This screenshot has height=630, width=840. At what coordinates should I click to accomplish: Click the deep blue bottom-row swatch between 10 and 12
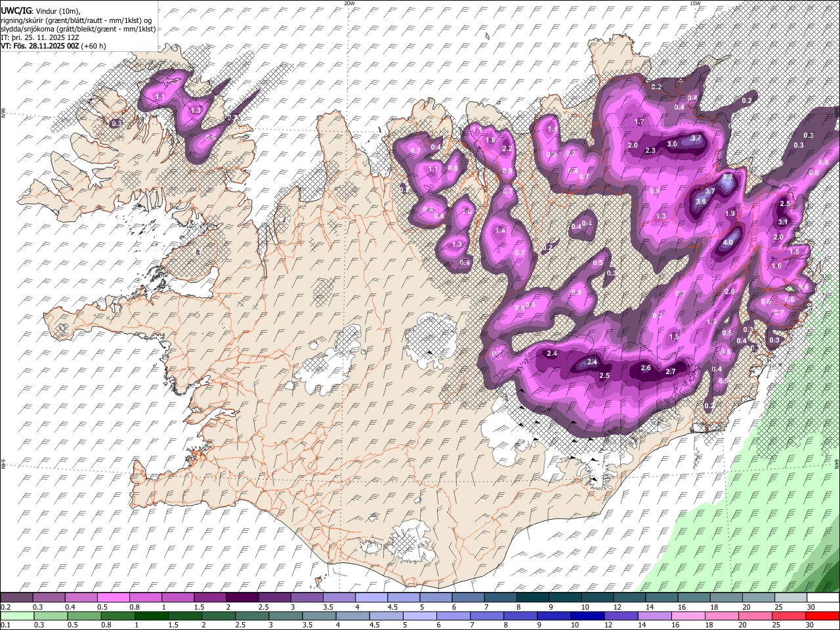click(588, 616)
